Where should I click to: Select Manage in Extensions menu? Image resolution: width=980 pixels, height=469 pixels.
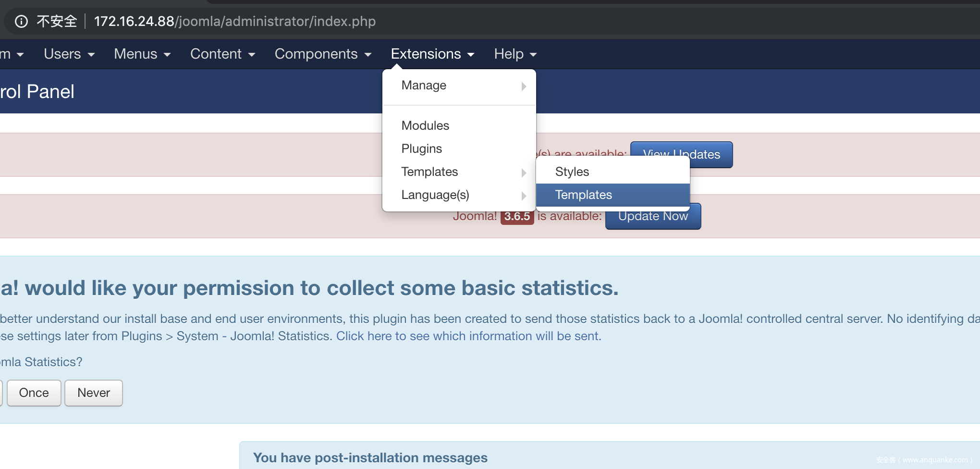pos(424,86)
